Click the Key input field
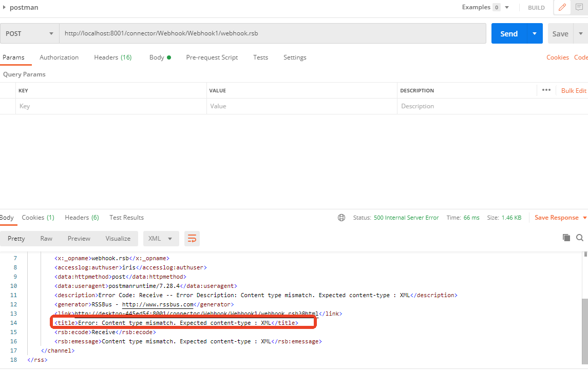 coord(111,106)
